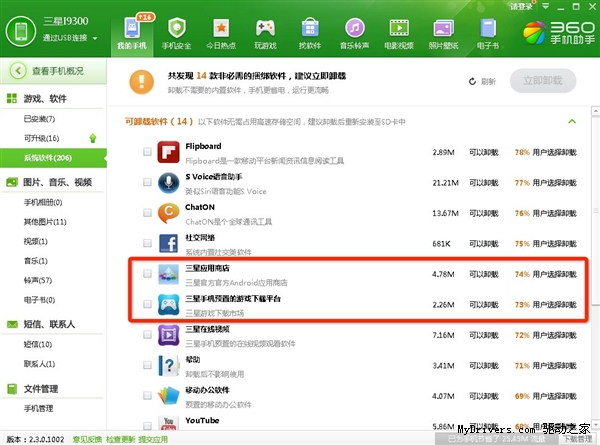Screen dimensions: 600x445
Task: Open the 找软件 shopping bag icon
Action: point(310,28)
